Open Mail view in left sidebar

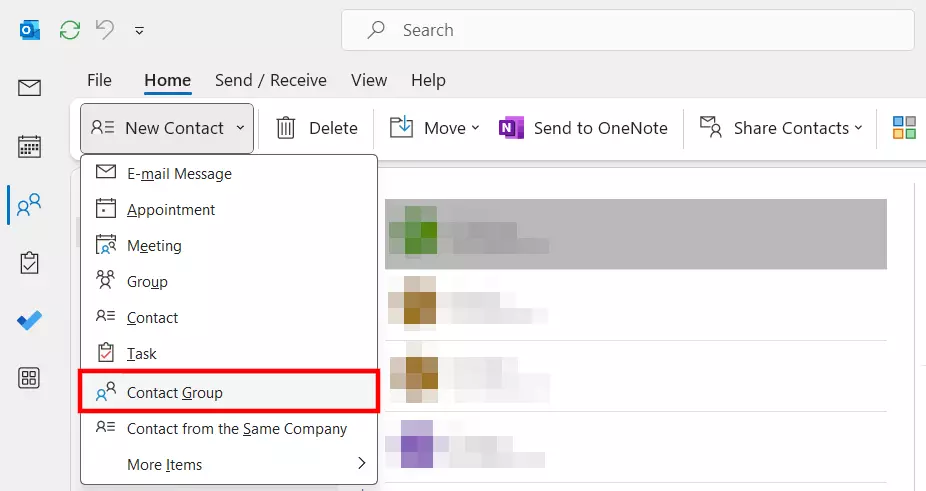(29, 88)
